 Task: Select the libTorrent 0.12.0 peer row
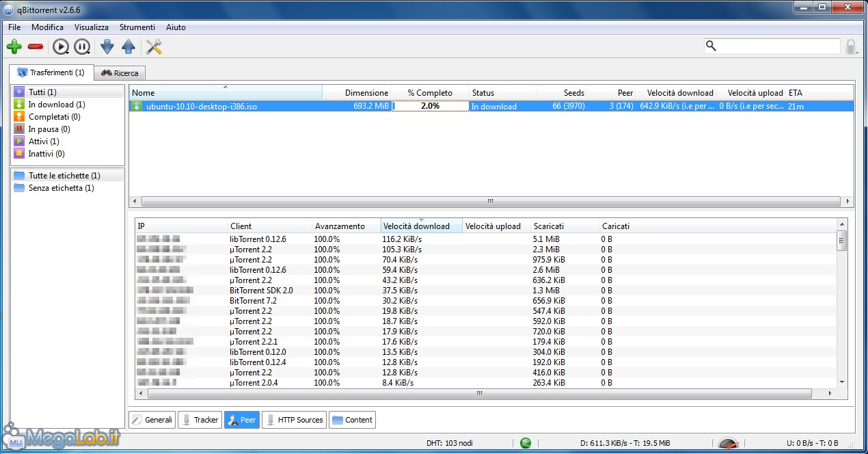(x=485, y=352)
